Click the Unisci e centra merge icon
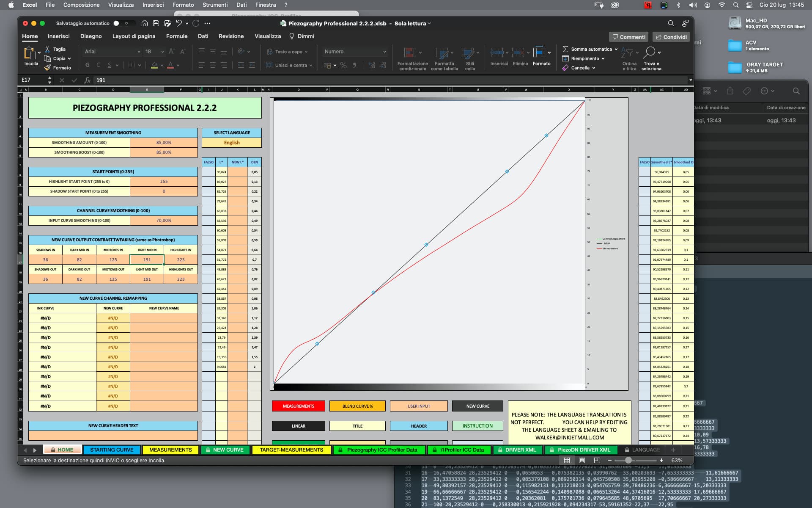The height and width of the screenshot is (508, 812). click(269, 65)
